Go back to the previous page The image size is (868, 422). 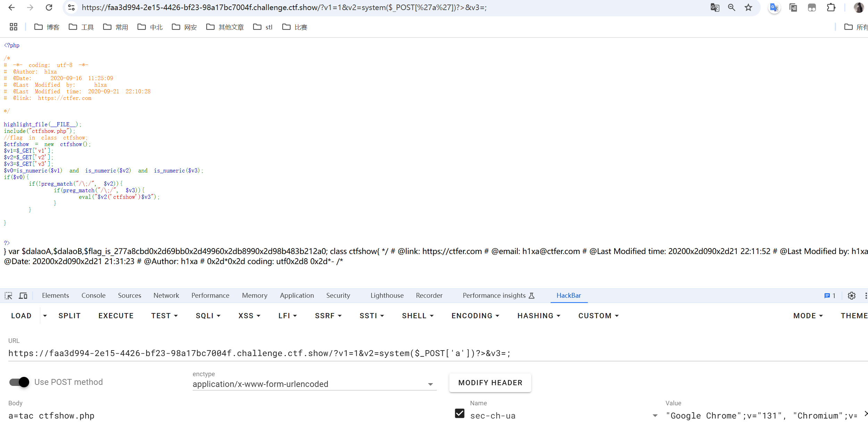11,7
